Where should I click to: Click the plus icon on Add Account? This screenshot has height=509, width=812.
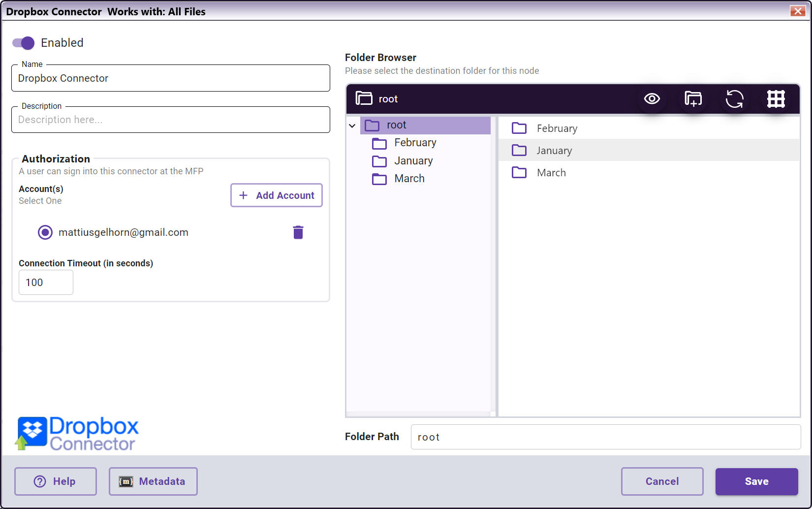tap(243, 195)
